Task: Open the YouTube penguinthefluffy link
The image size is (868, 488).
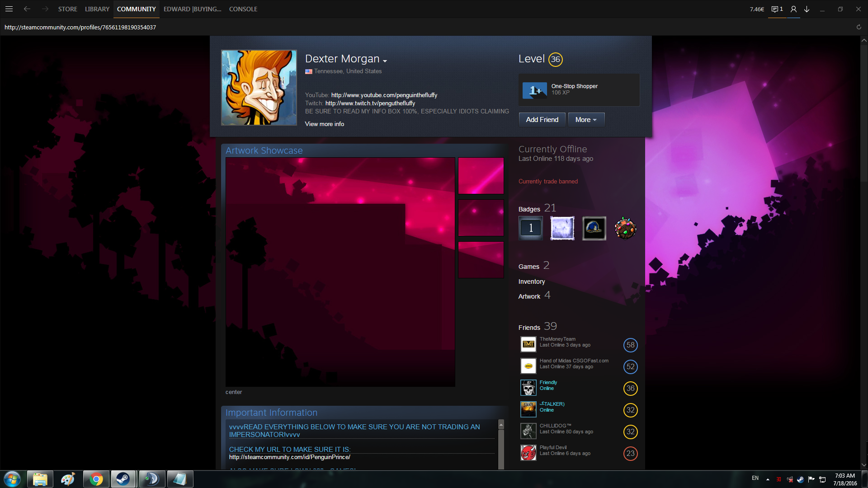Action: [384, 95]
